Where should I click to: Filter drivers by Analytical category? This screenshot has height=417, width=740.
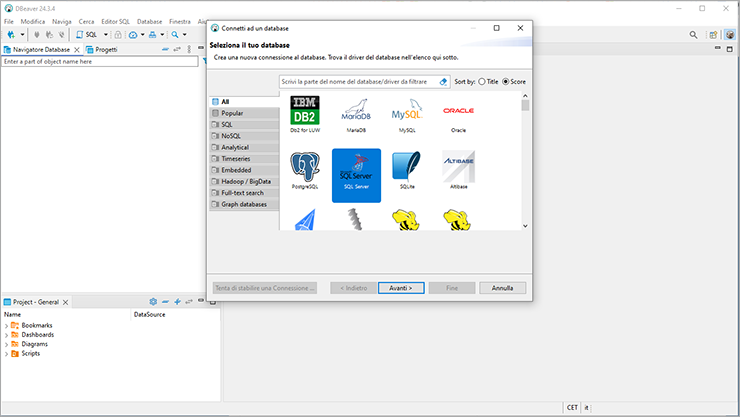244,147
